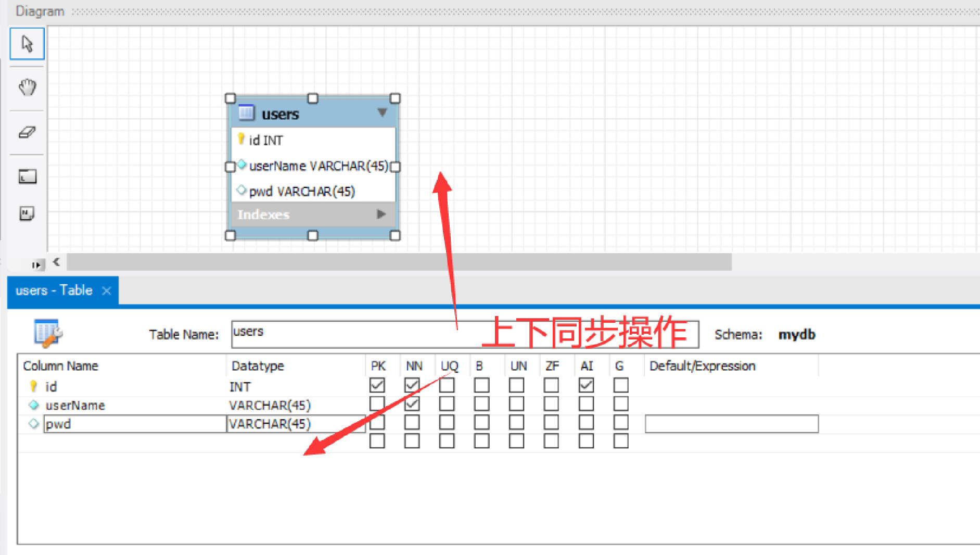
Task: Click the blue diamond icon beside userName
Action: coord(33,405)
